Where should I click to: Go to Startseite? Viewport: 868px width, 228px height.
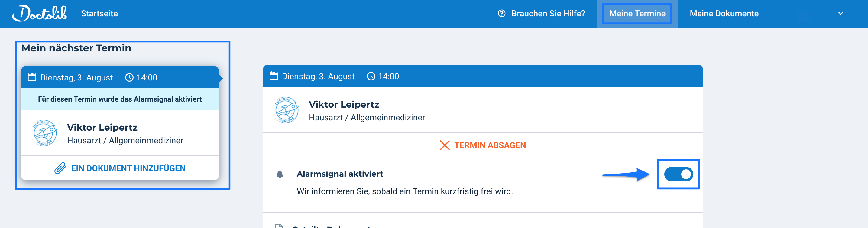99,14
